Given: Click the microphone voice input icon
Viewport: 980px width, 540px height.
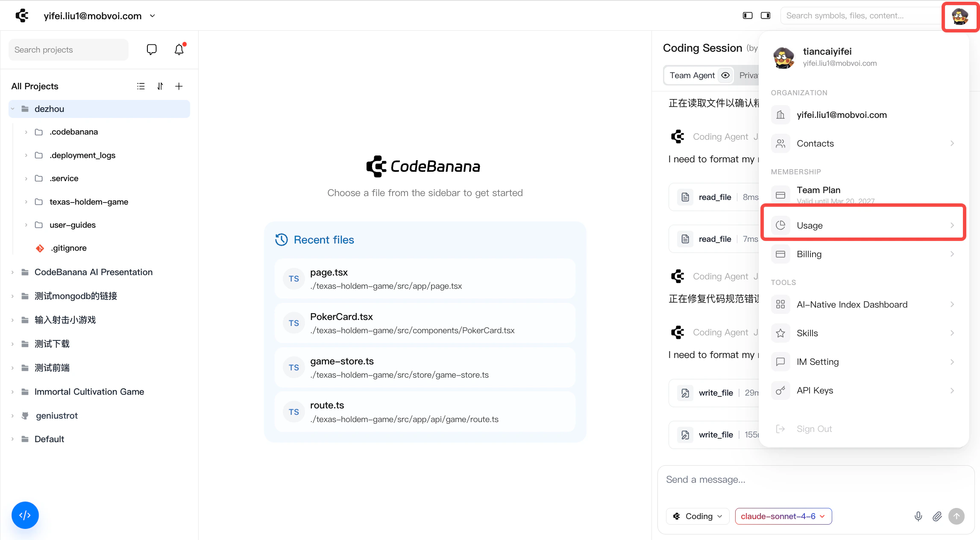Looking at the screenshot, I should coord(918,516).
